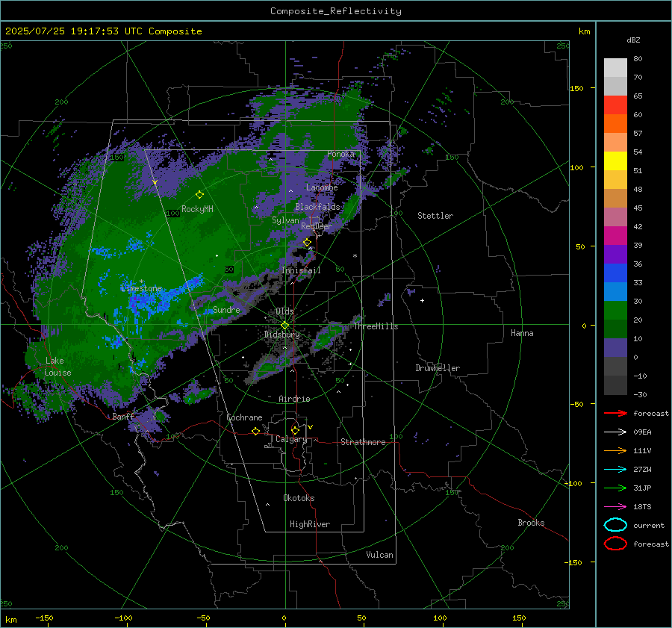Pick the bright green 20 dBZ swatch
The height and width of the screenshot is (628, 672).
pos(615,310)
